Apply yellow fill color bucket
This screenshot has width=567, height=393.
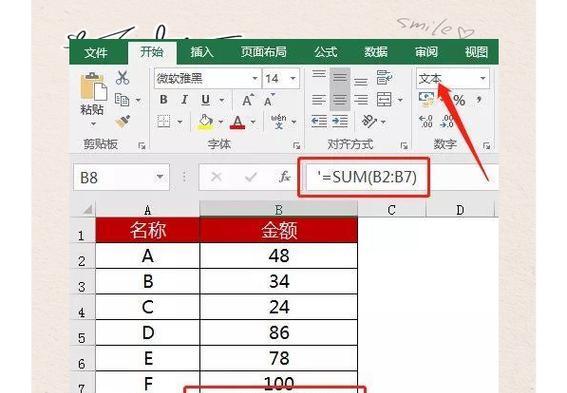coord(205,121)
